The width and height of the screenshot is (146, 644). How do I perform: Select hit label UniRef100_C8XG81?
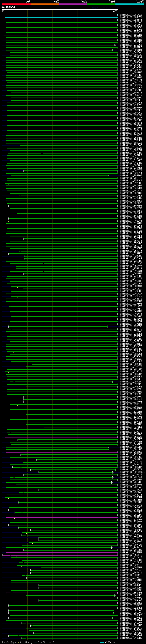[131, 364]
